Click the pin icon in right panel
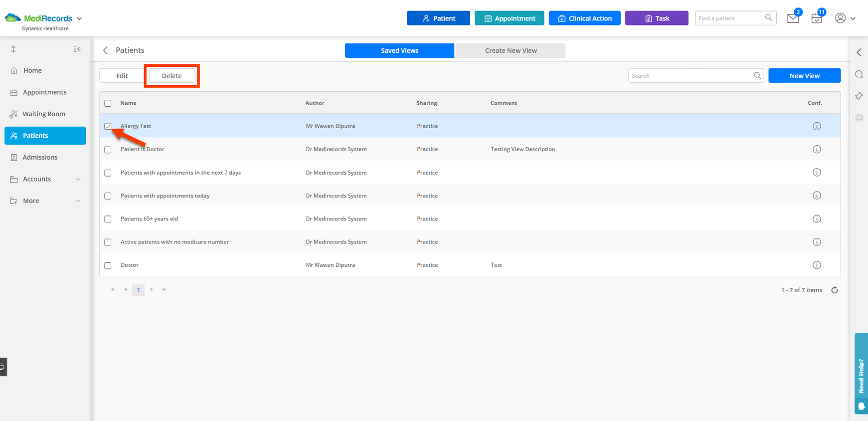The width and height of the screenshot is (868, 421). pyautogui.click(x=859, y=96)
